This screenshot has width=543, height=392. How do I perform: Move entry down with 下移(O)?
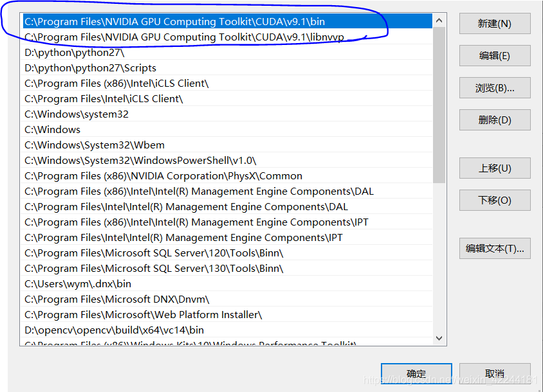(x=495, y=200)
